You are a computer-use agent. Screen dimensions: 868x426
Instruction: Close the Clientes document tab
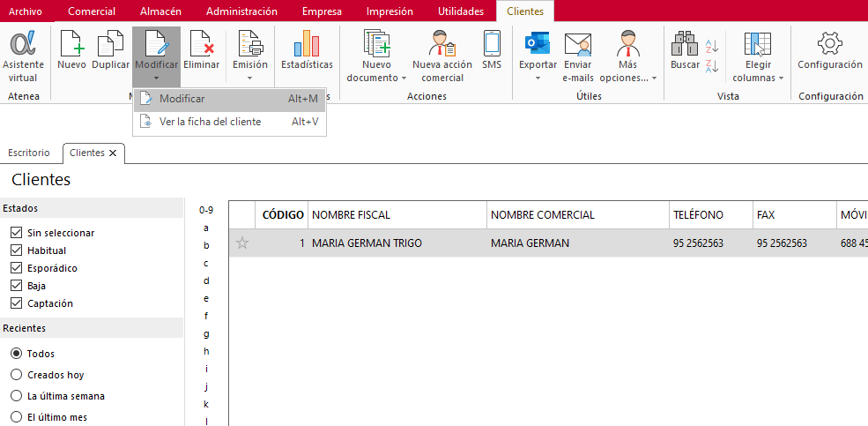(113, 153)
